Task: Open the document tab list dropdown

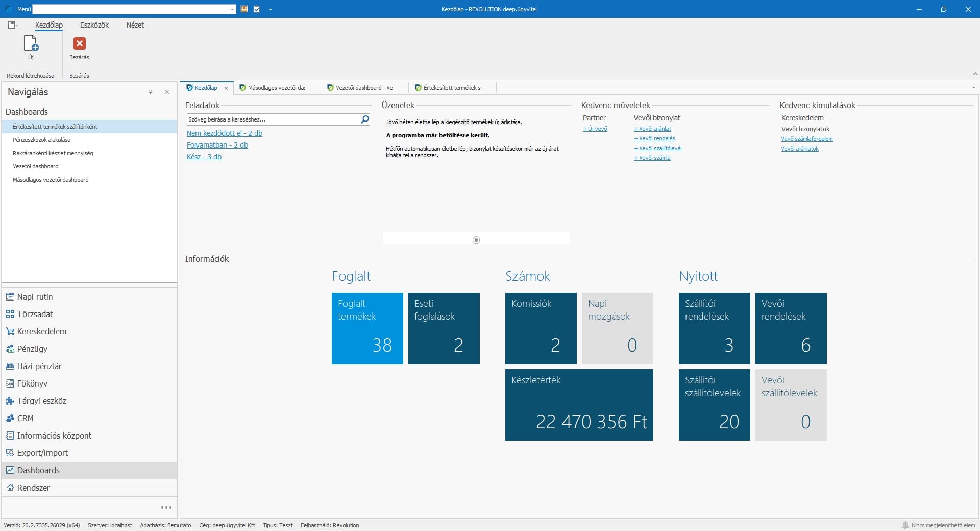Action: coord(973,88)
